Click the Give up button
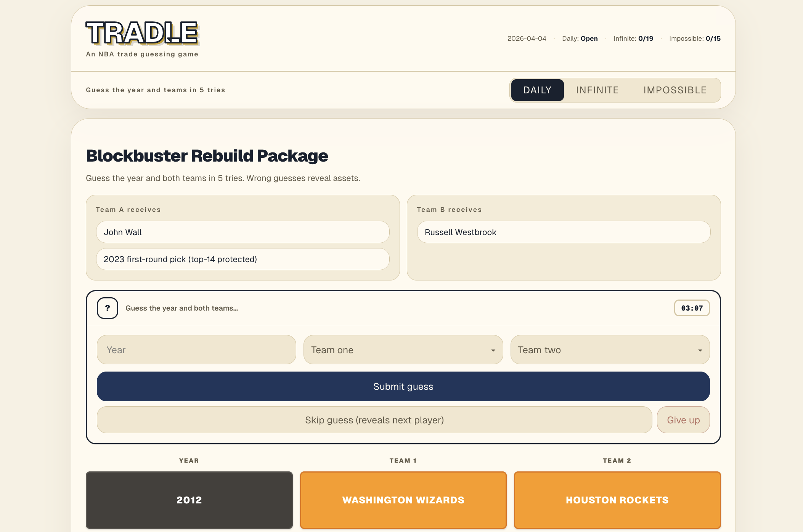 pyautogui.click(x=683, y=420)
